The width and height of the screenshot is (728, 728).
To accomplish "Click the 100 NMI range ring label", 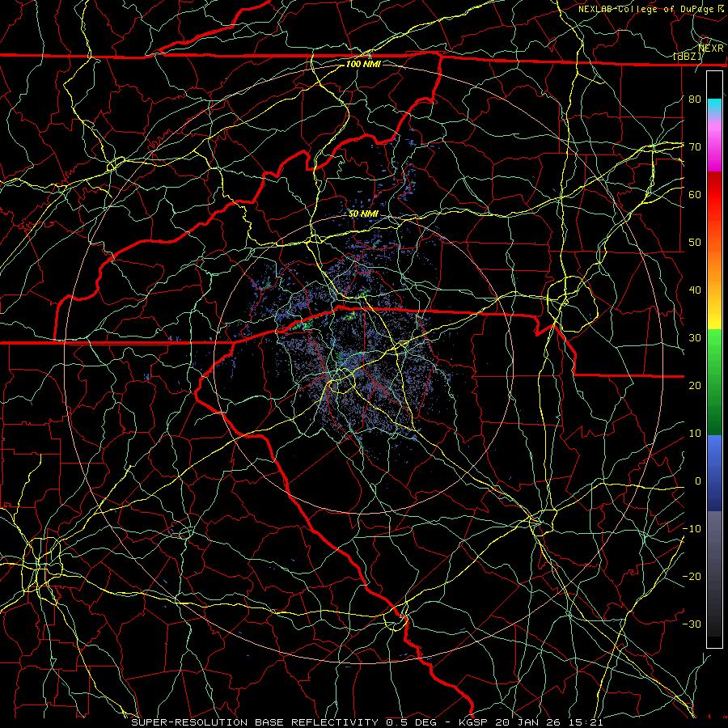I will pyautogui.click(x=363, y=64).
